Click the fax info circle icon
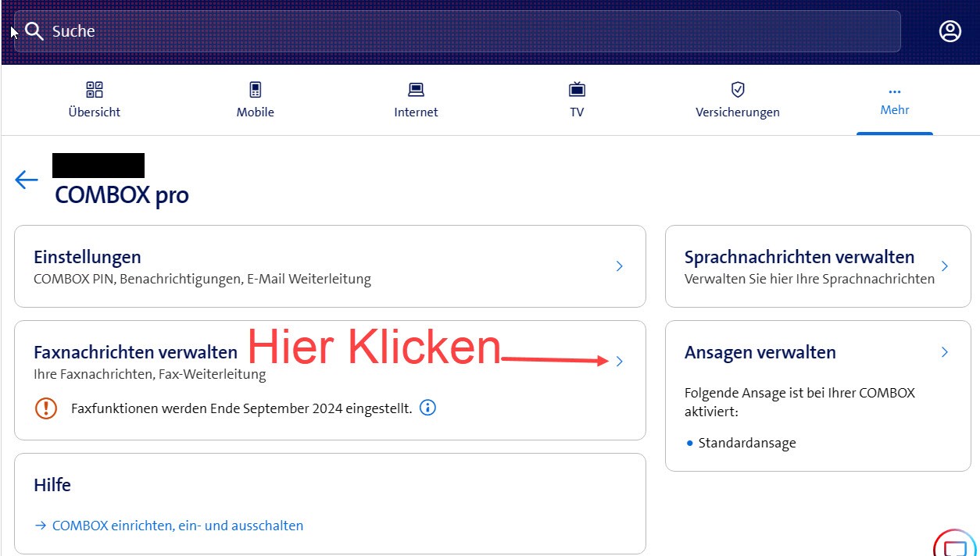Viewport: 980px width, 556px height. click(427, 408)
